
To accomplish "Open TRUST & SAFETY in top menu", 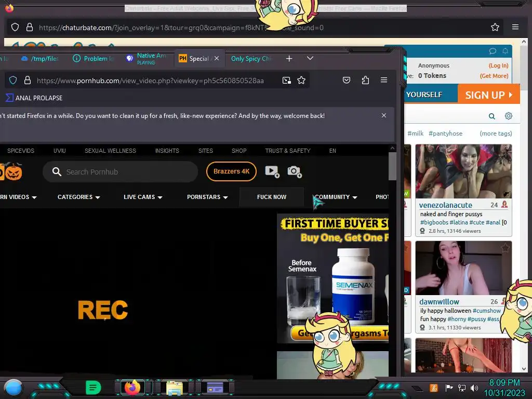I will tap(288, 151).
